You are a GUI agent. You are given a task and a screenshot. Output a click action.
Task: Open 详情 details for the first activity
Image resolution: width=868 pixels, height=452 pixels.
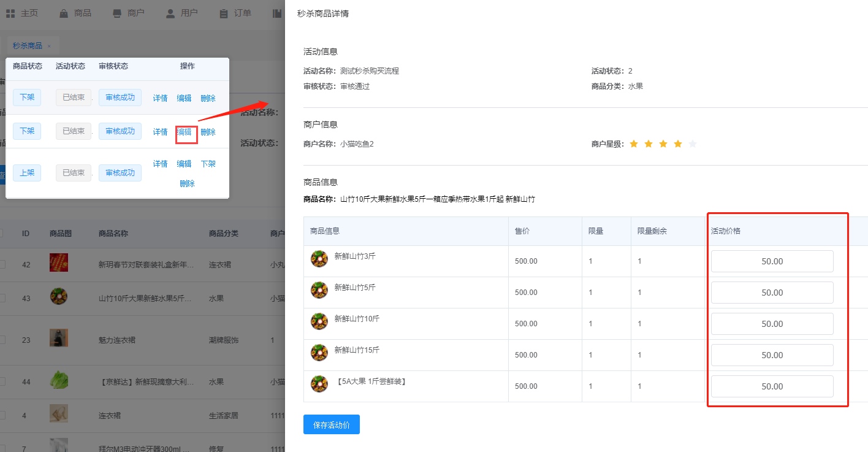click(x=159, y=98)
